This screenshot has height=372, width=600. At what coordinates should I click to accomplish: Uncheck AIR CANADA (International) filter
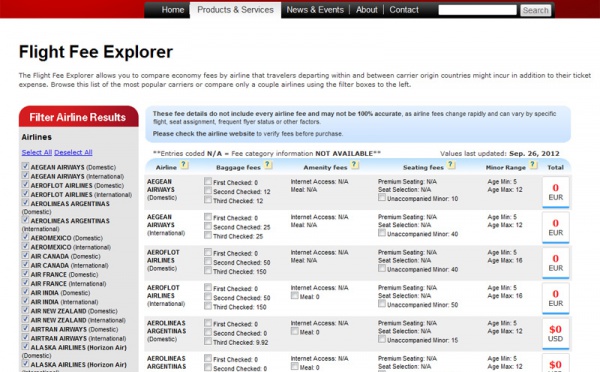tap(26, 264)
